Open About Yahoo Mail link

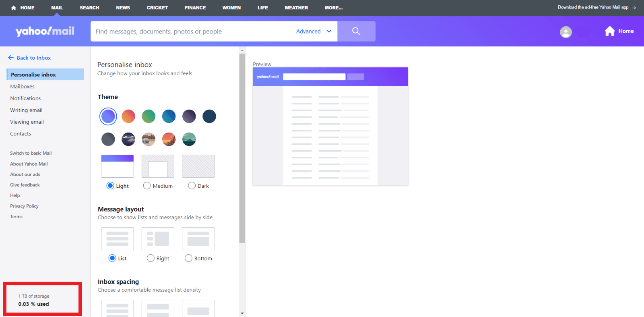(29, 164)
